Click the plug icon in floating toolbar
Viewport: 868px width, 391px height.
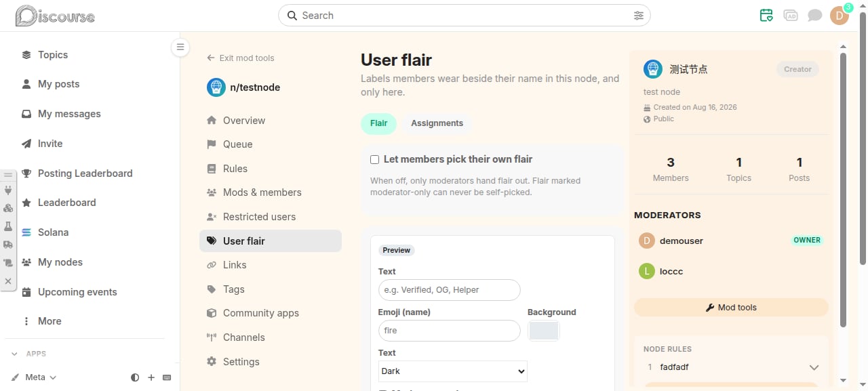point(8,190)
